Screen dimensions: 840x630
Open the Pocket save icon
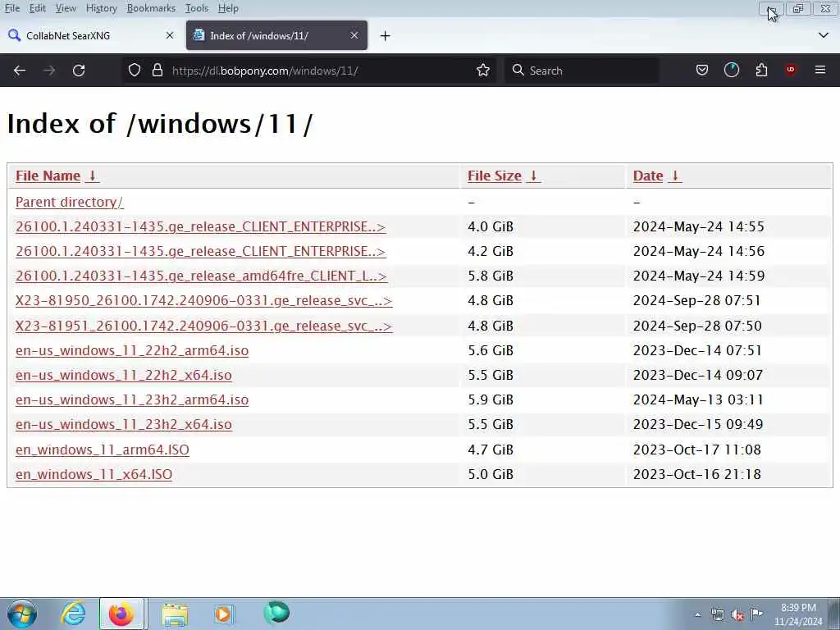(x=702, y=71)
